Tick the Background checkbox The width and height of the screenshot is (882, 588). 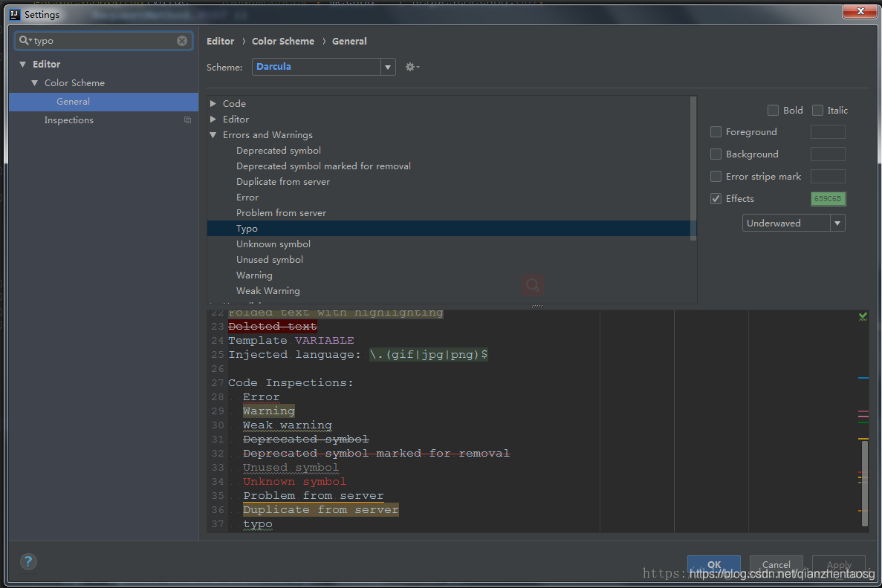(x=716, y=154)
